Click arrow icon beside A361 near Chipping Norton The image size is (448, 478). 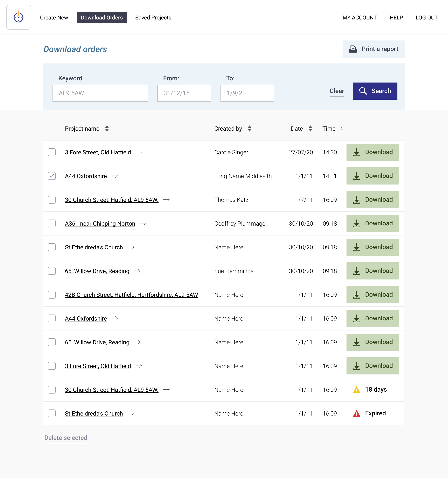(143, 223)
